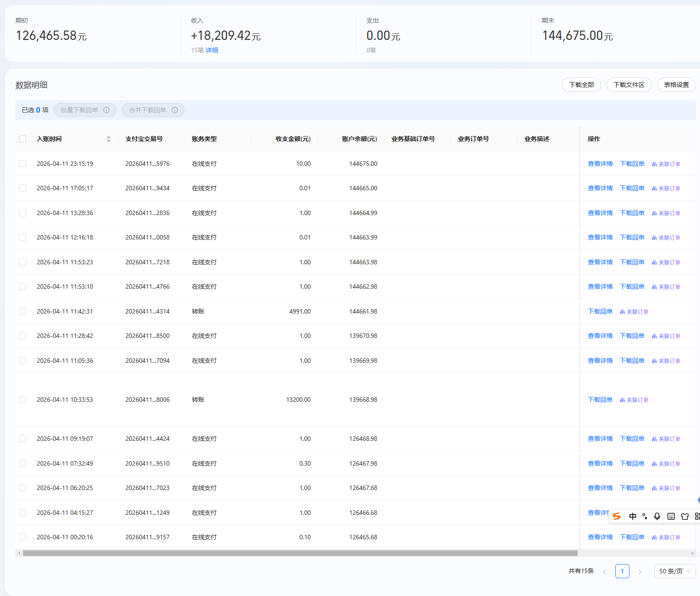The image size is (700, 596).
Task: Click the 下载全部 button
Action: 581,85
